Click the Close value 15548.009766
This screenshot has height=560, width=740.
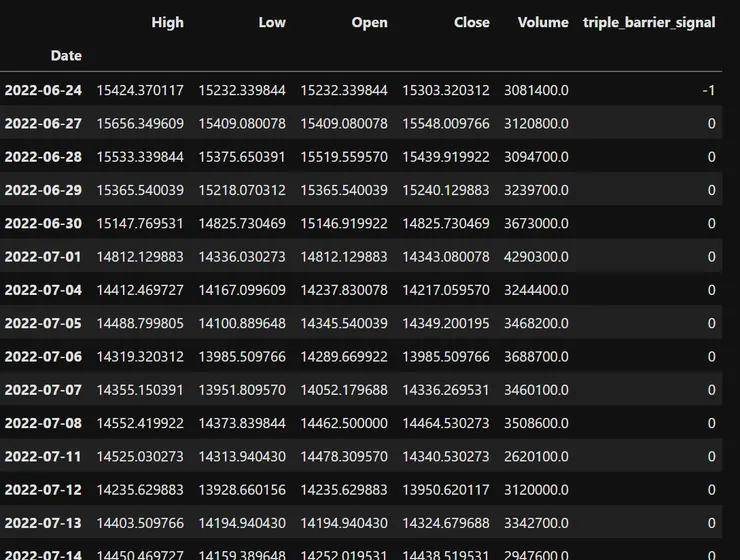pyautogui.click(x=446, y=124)
